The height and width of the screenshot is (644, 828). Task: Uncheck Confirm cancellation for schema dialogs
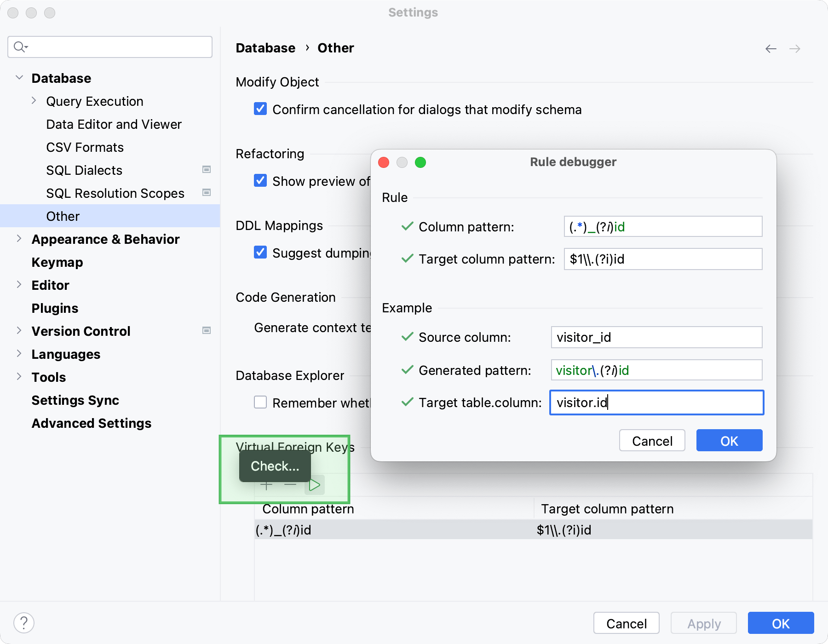[x=260, y=109]
